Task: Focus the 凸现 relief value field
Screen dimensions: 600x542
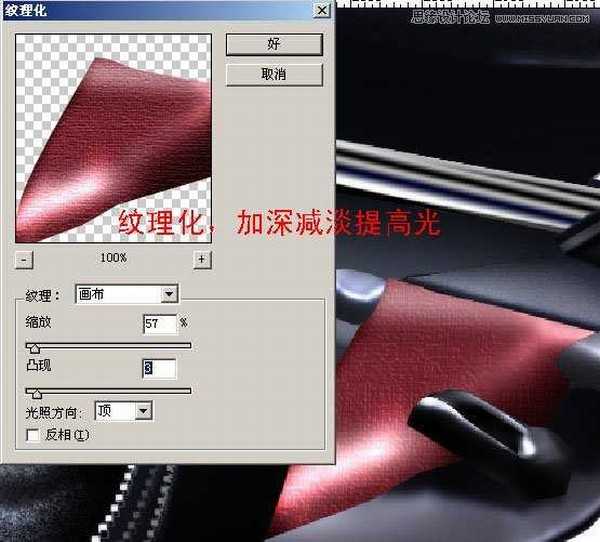Action: tap(159, 369)
